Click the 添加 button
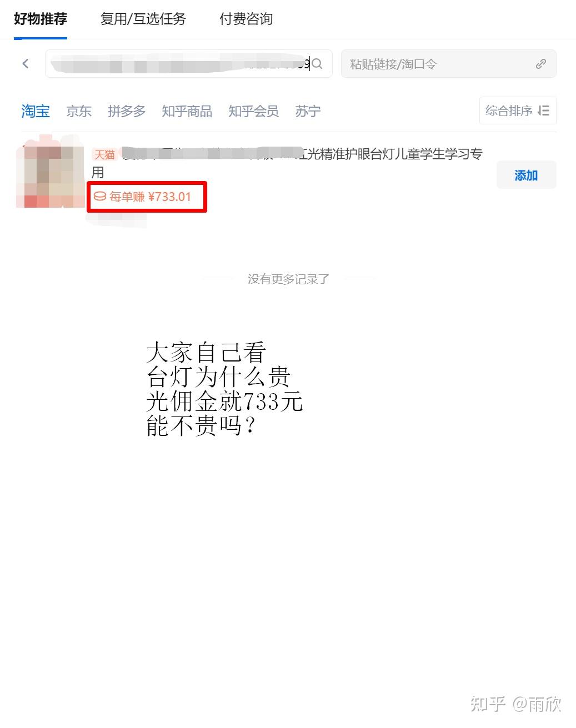This screenshot has height=728, width=576. tap(526, 175)
